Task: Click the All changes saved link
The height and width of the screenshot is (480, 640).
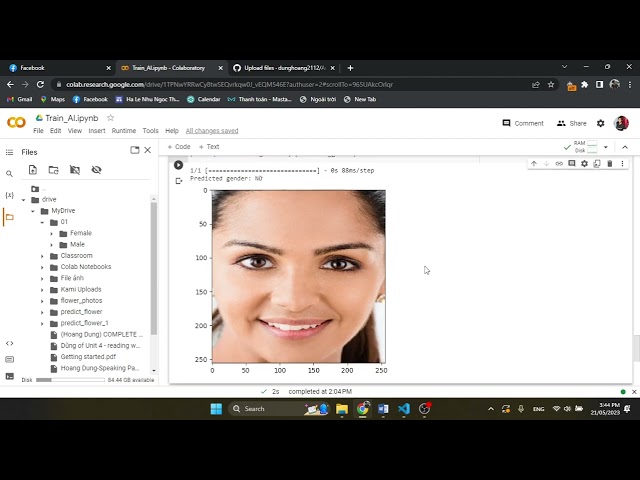Action: click(212, 131)
